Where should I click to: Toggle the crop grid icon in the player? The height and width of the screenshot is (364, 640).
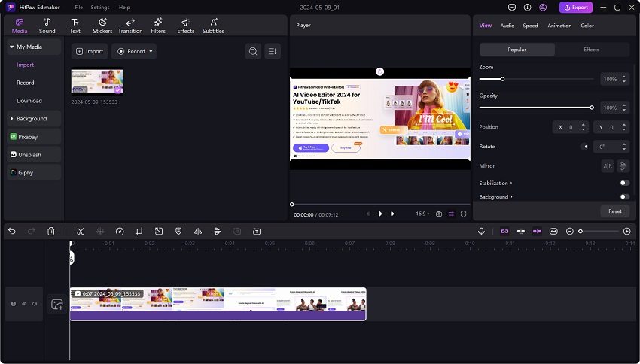click(451, 214)
